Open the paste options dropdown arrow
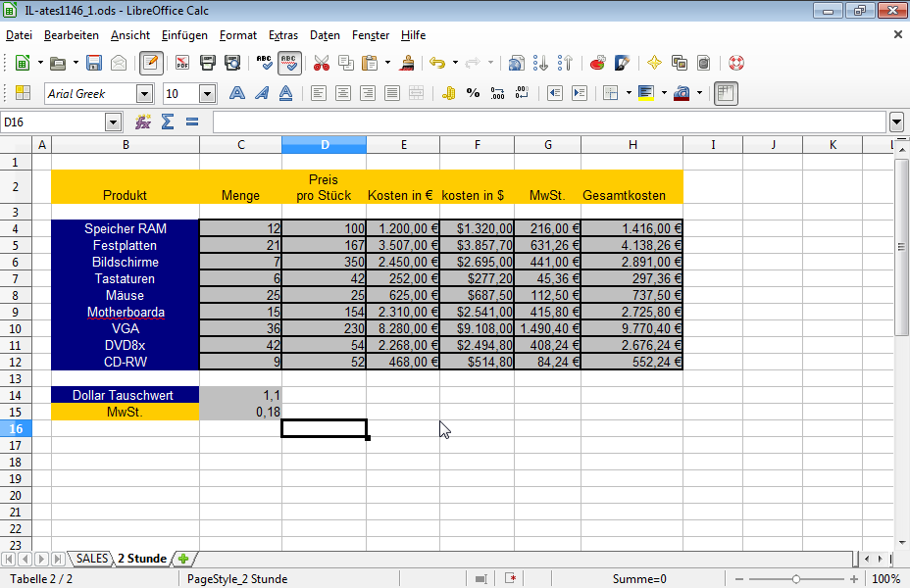 pyautogui.click(x=387, y=63)
